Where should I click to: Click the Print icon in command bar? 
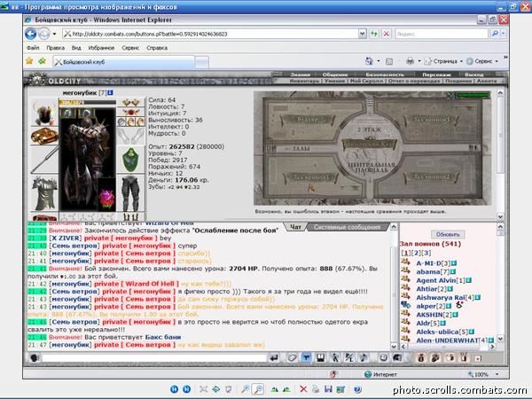coord(410,61)
